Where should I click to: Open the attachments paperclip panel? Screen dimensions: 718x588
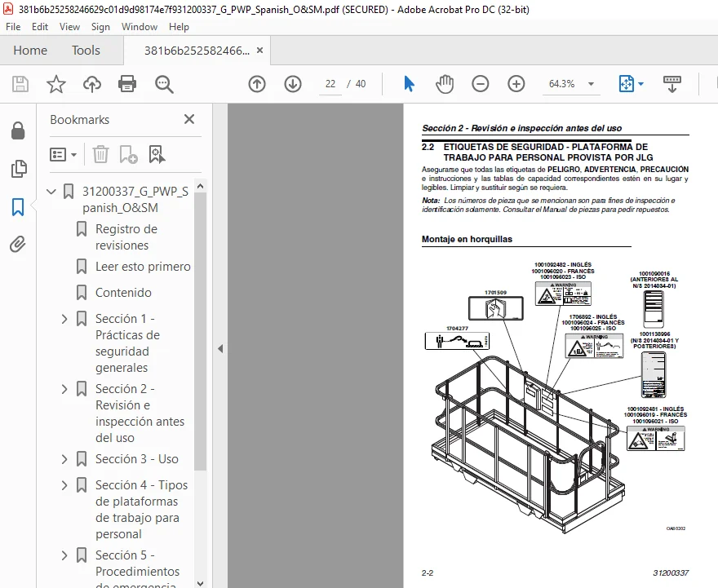[x=18, y=245]
